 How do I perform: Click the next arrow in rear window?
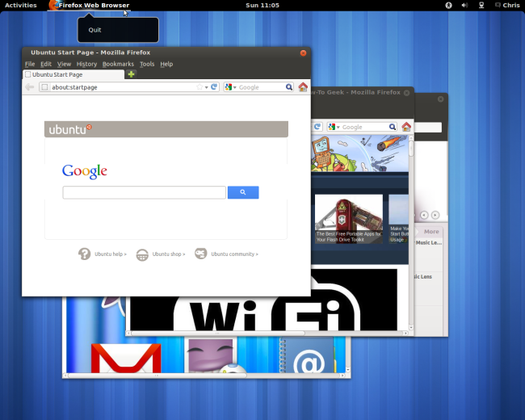click(435, 215)
